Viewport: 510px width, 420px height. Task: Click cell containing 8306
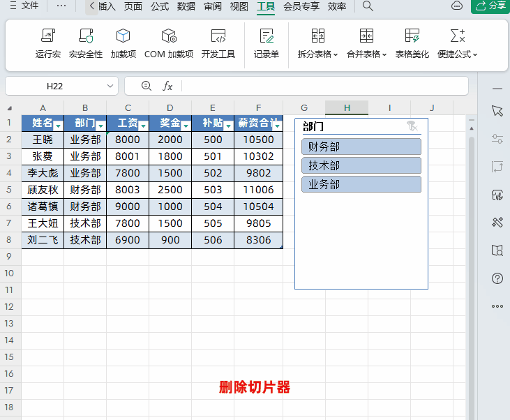point(259,240)
